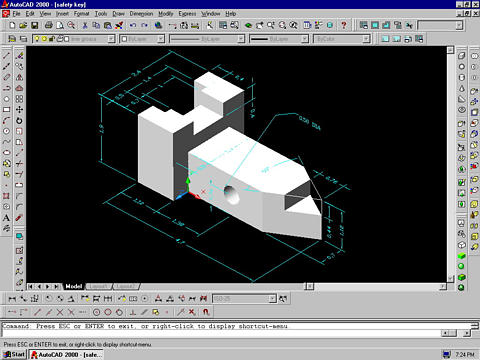Click the vertical scrollbar down arrow
The image size is (480, 360).
tap(450, 278)
